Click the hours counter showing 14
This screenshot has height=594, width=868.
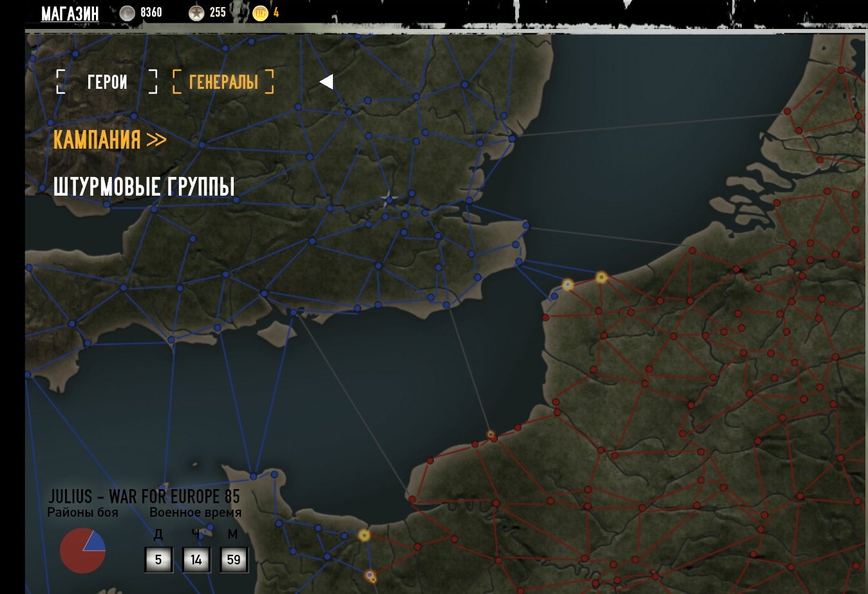coord(196,560)
